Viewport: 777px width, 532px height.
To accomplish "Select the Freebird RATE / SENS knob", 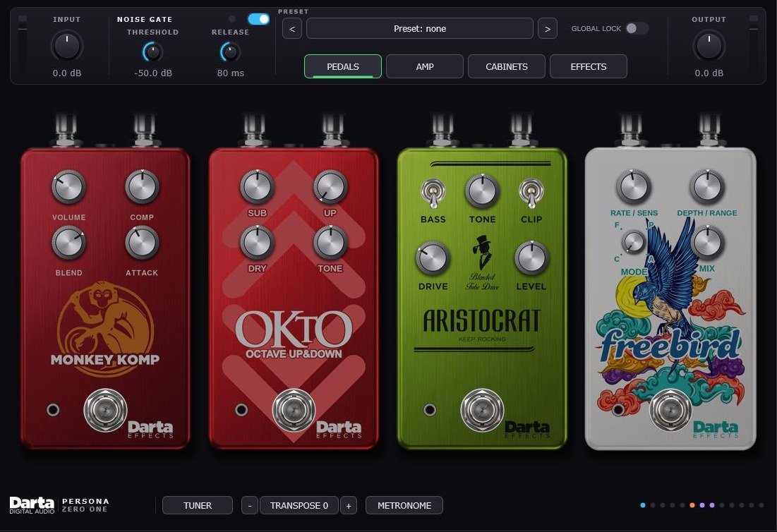I will coord(633,187).
